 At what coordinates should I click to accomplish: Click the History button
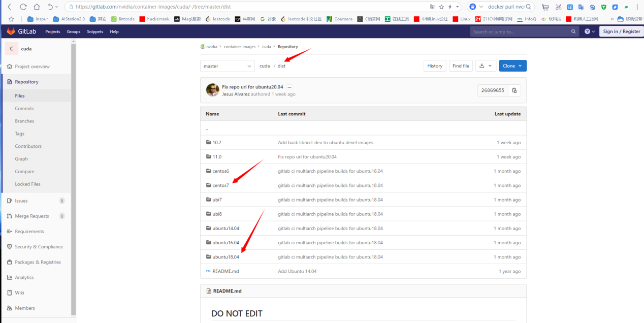click(435, 66)
